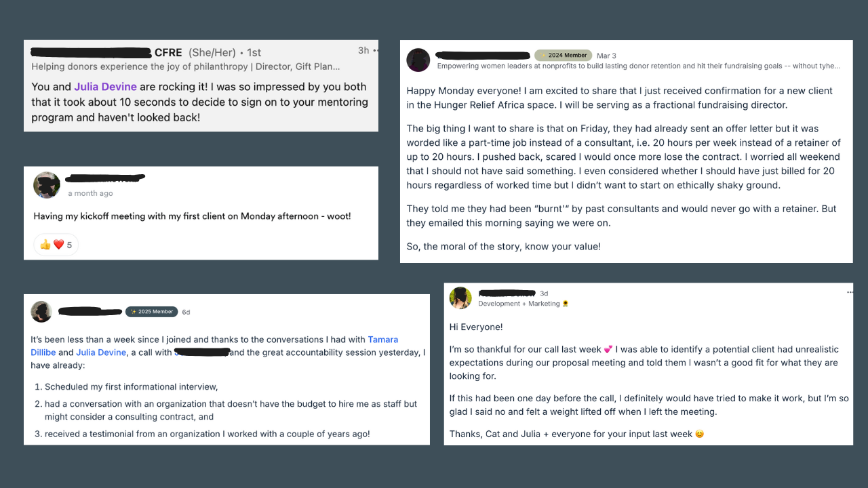
Task: Click the 6d timestamp
Action: pos(186,312)
